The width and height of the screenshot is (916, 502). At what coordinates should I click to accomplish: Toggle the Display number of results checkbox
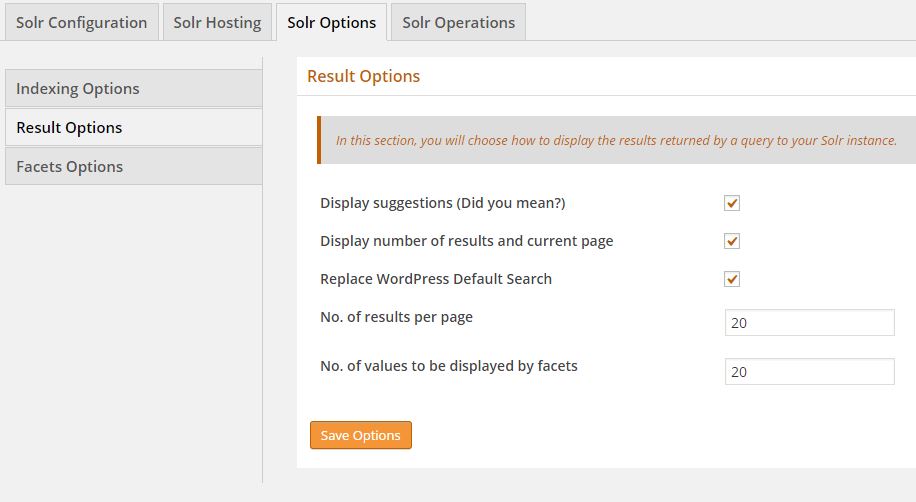[732, 241]
